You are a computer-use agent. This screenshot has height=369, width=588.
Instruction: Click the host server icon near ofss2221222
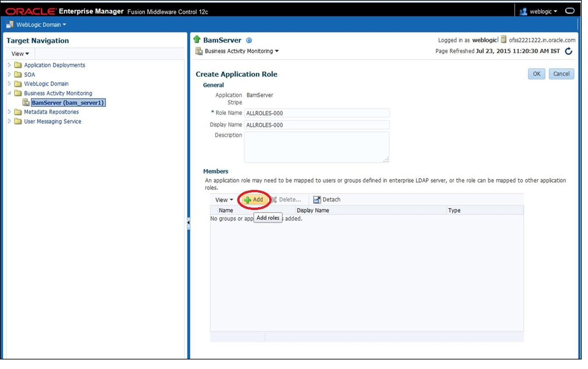504,40
